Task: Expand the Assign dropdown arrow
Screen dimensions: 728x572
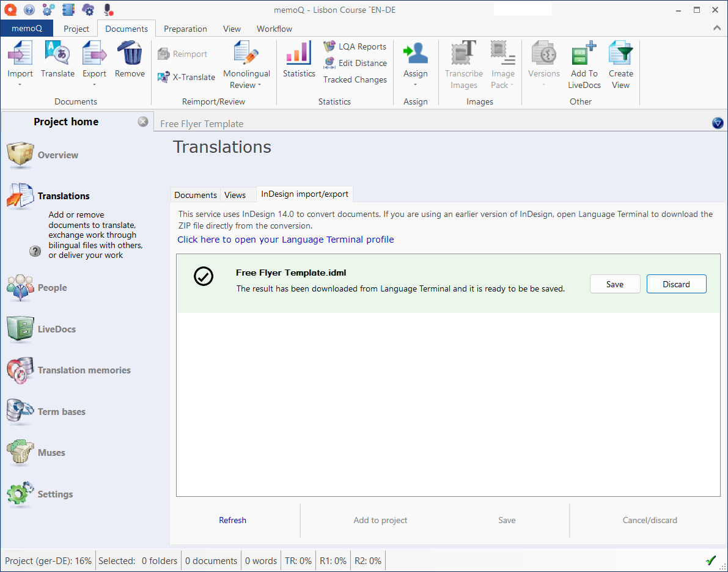Action: tap(416, 85)
